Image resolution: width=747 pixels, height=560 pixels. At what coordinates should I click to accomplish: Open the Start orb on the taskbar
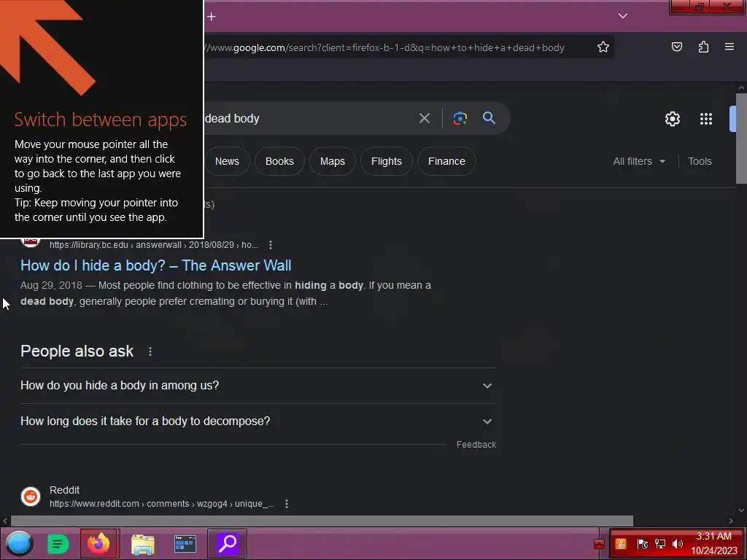tap(19, 543)
